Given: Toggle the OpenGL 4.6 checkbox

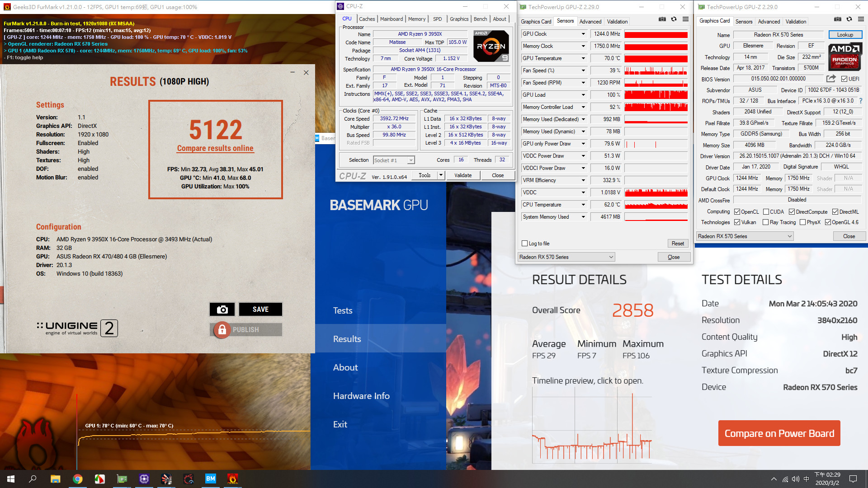Looking at the screenshot, I should pos(828,222).
